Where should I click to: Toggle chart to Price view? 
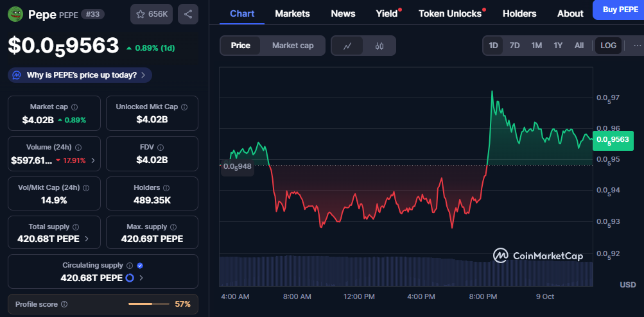point(241,46)
